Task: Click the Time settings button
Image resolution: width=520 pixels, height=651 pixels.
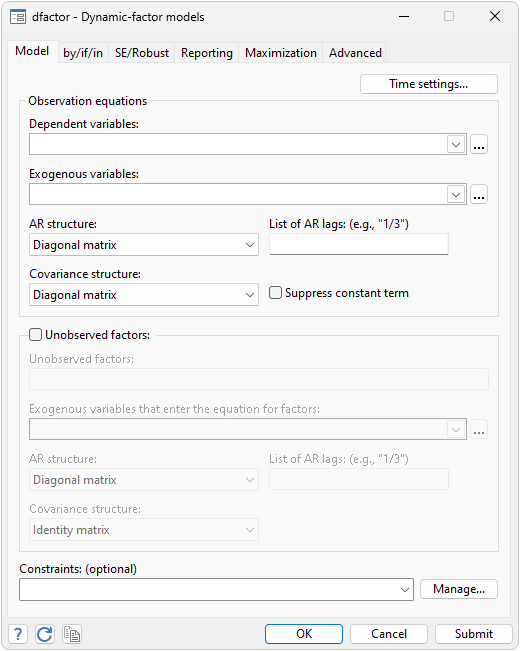Action: pos(429,84)
